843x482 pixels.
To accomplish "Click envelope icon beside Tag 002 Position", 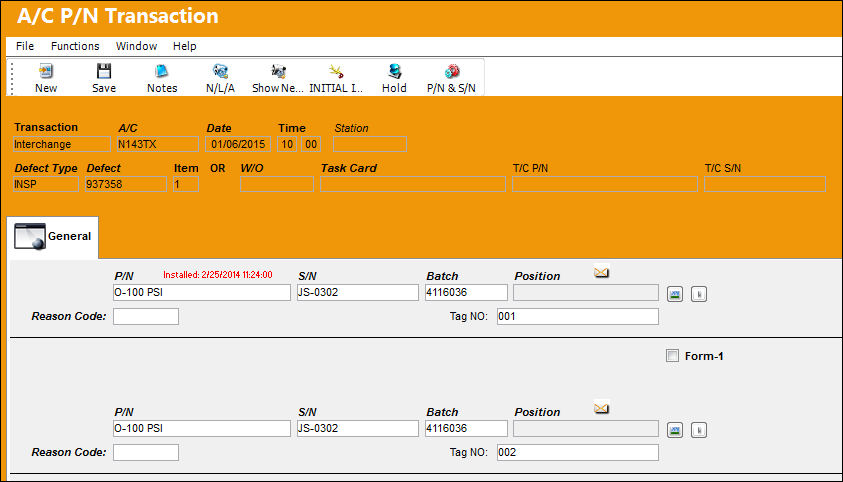I will click(601, 409).
